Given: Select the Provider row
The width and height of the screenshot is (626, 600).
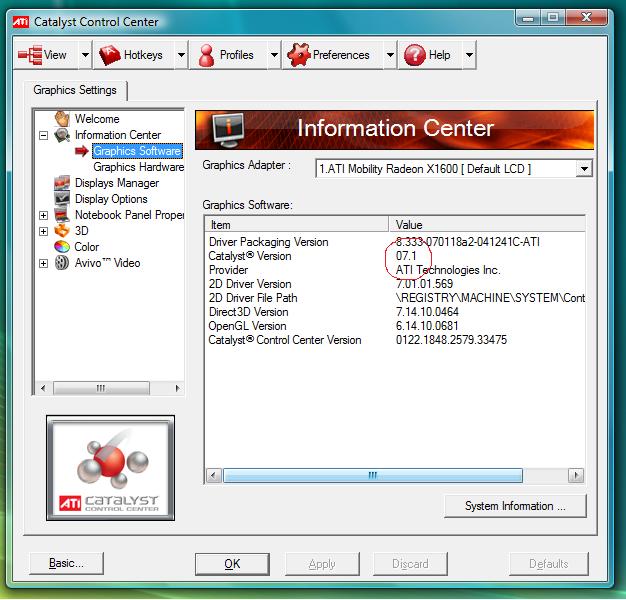Looking at the screenshot, I should point(395,270).
